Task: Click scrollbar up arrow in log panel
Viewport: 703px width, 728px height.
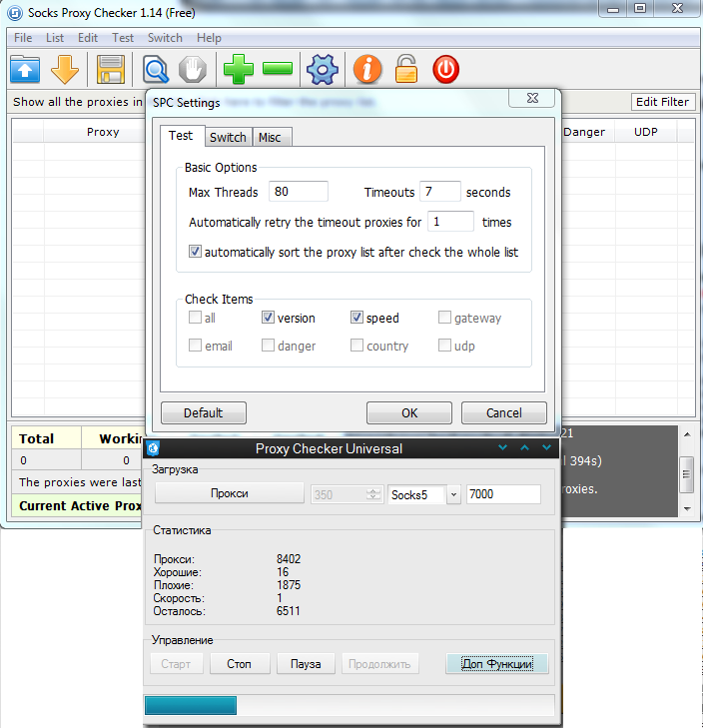Action: pyautogui.click(x=687, y=434)
